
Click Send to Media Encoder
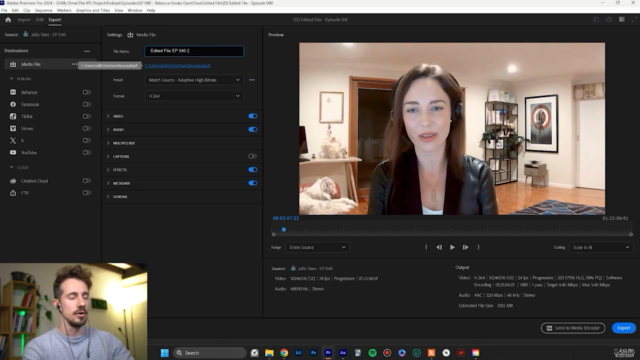pos(573,328)
